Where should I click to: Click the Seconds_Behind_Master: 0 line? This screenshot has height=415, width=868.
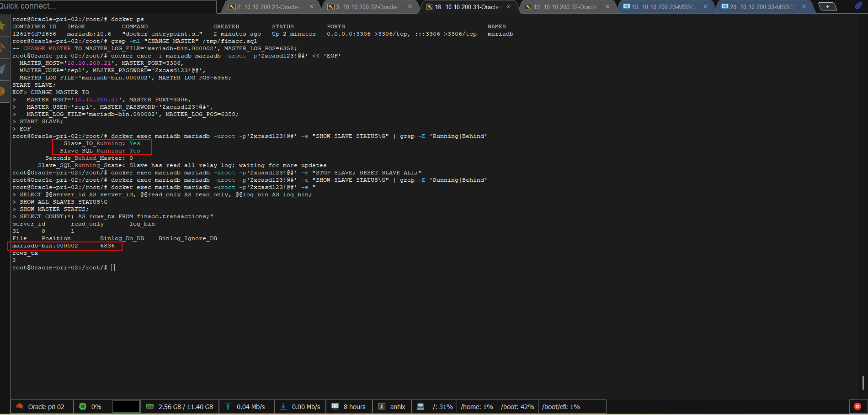tap(89, 158)
